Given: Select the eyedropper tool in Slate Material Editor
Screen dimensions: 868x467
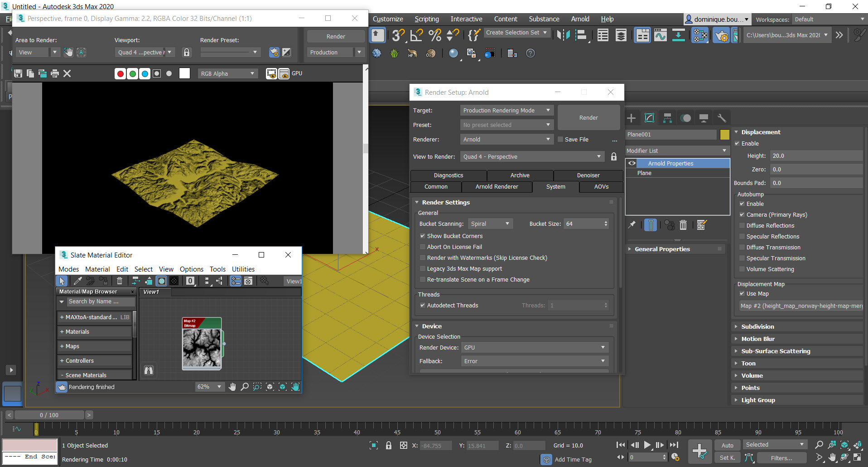Looking at the screenshot, I should coord(77,281).
